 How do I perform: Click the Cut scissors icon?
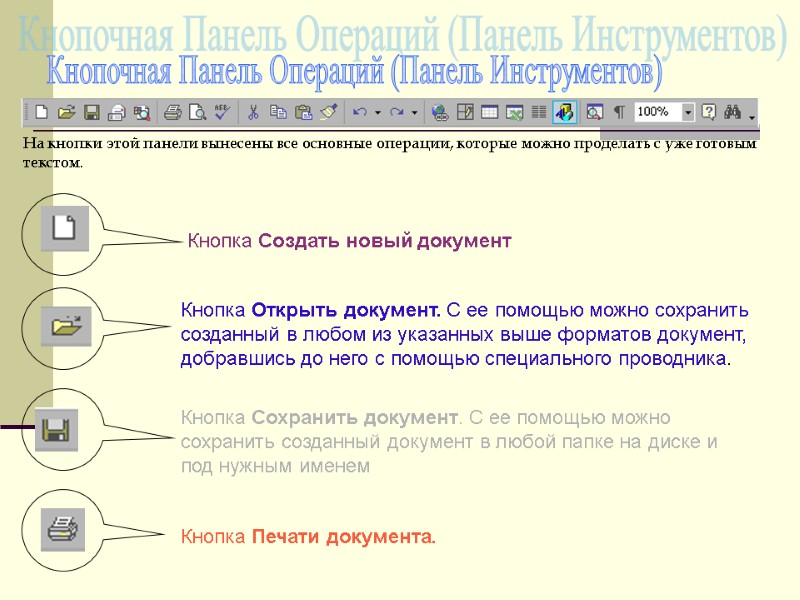tap(253, 112)
